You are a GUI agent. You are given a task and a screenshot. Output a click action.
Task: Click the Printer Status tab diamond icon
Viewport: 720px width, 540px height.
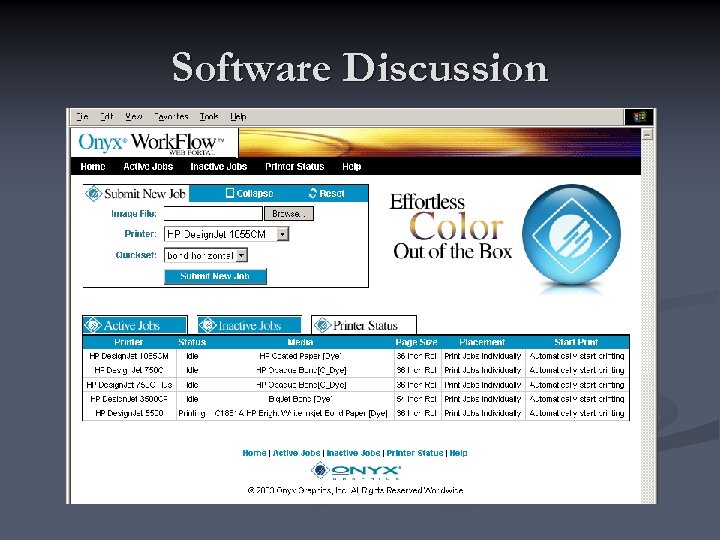[x=322, y=325]
